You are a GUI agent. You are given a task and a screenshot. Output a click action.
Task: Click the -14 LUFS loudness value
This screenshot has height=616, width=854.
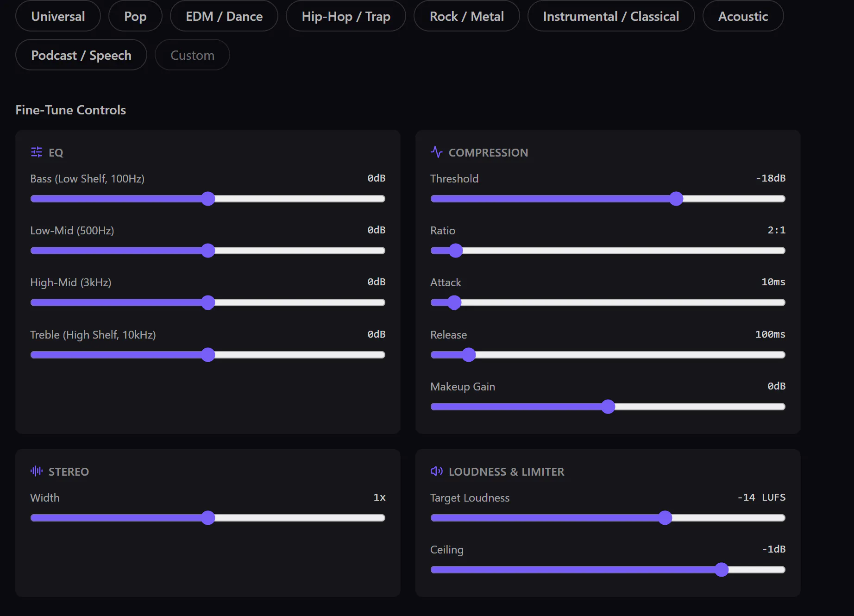pyautogui.click(x=761, y=497)
